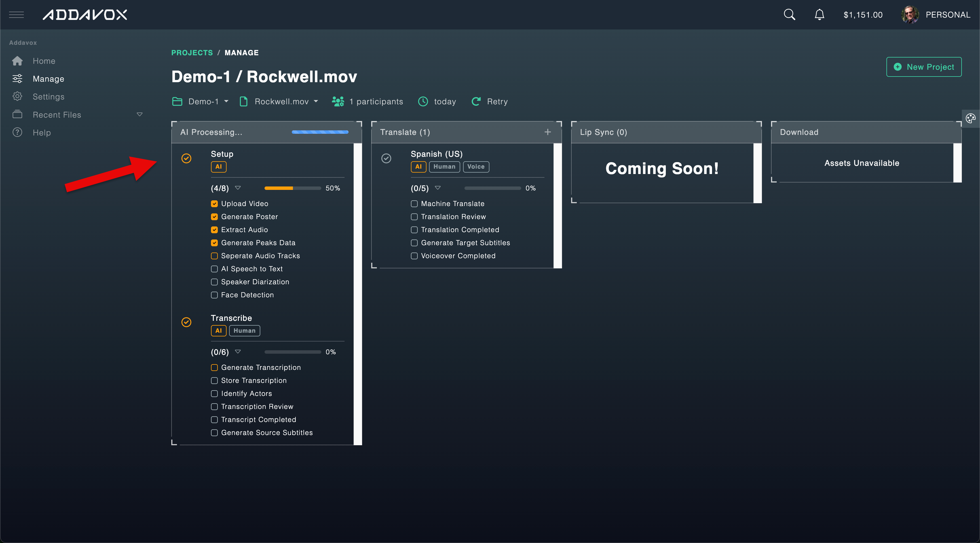980x543 pixels.
Task: Click the Retry link
Action: (x=497, y=101)
